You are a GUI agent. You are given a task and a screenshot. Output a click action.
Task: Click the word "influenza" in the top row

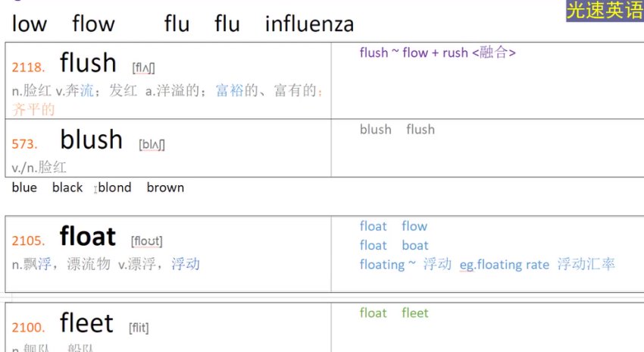(x=309, y=24)
